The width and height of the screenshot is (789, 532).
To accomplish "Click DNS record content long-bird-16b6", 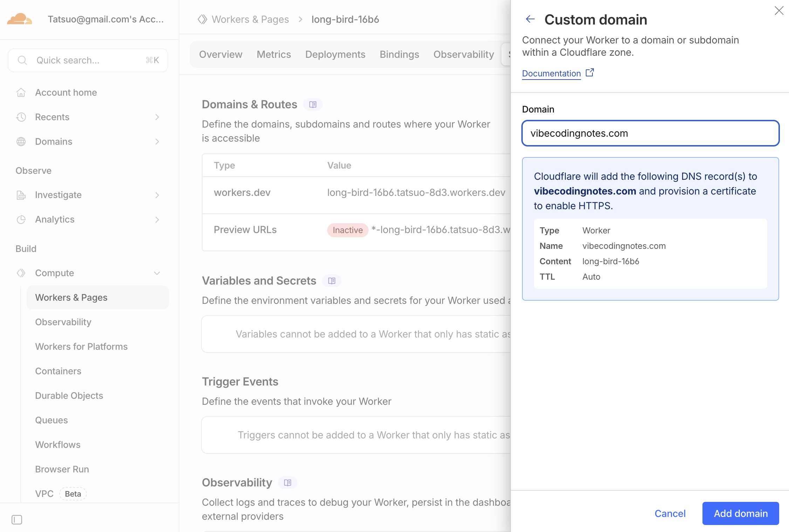I will coord(611,261).
